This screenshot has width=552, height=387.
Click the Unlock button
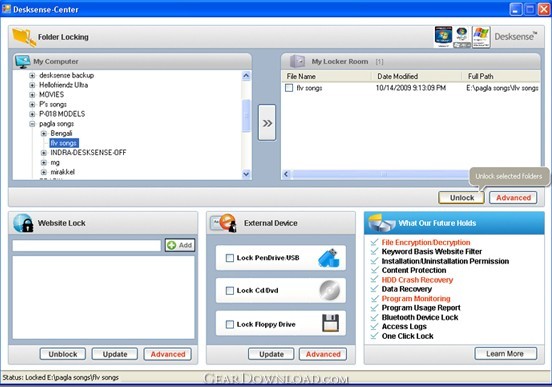point(462,198)
